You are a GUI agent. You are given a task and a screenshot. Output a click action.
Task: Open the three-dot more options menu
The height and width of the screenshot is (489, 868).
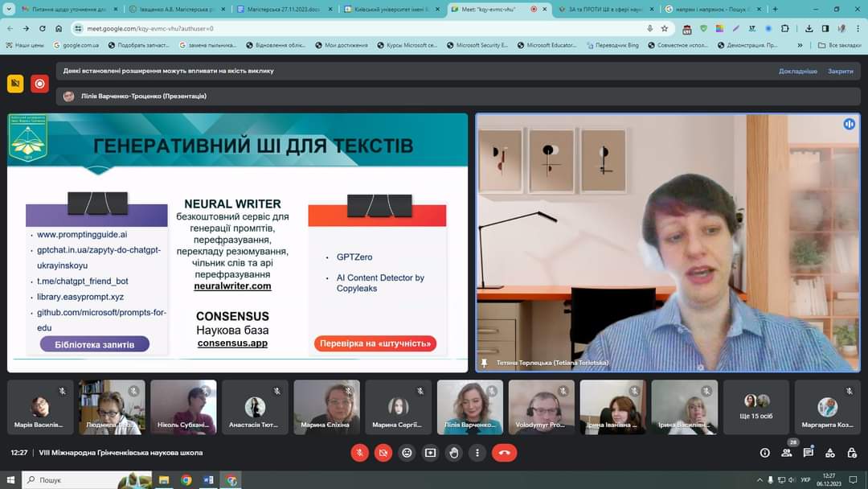coord(477,453)
